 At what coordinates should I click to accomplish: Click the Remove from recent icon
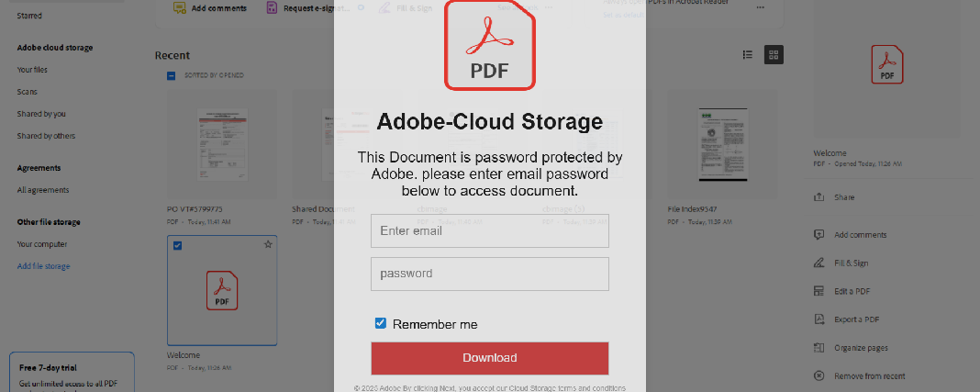coord(819,375)
